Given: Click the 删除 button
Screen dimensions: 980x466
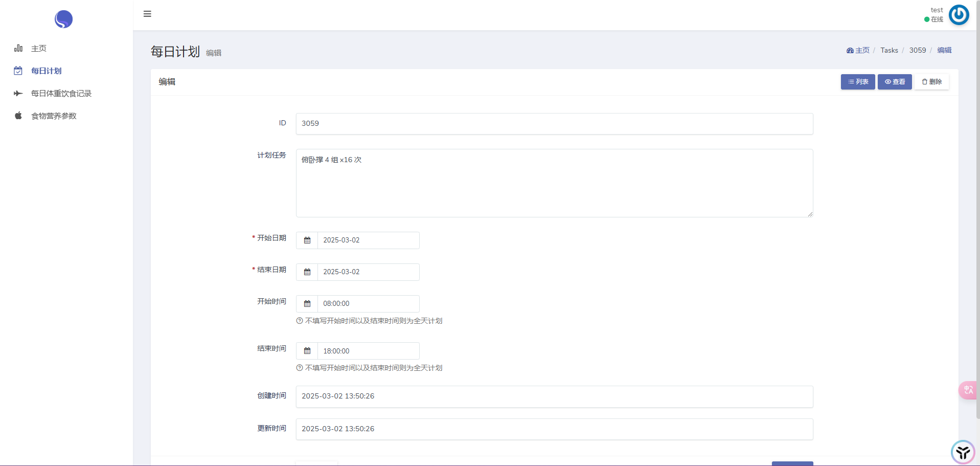Looking at the screenshot, I should click(931, 82).
